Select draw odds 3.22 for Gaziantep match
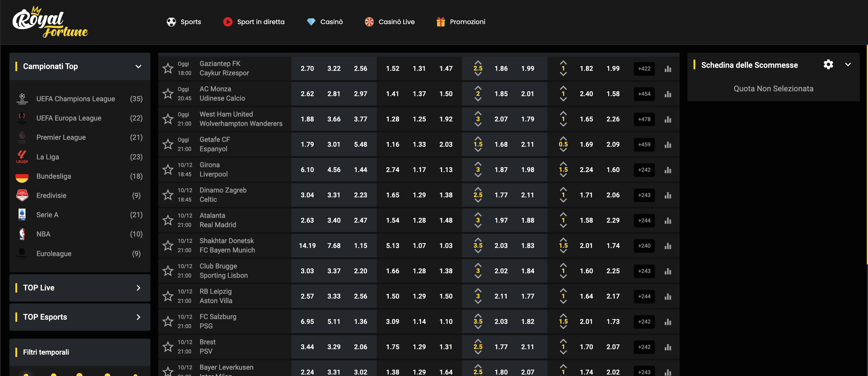 pos(334,69)
